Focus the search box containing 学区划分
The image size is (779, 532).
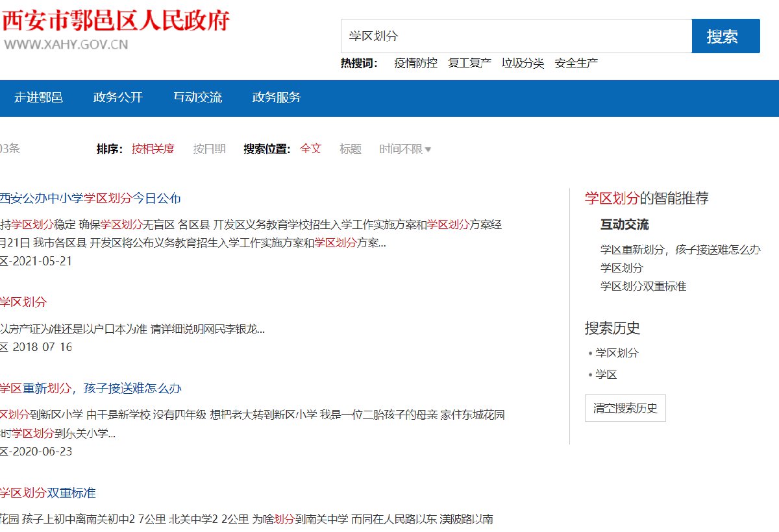516,36
